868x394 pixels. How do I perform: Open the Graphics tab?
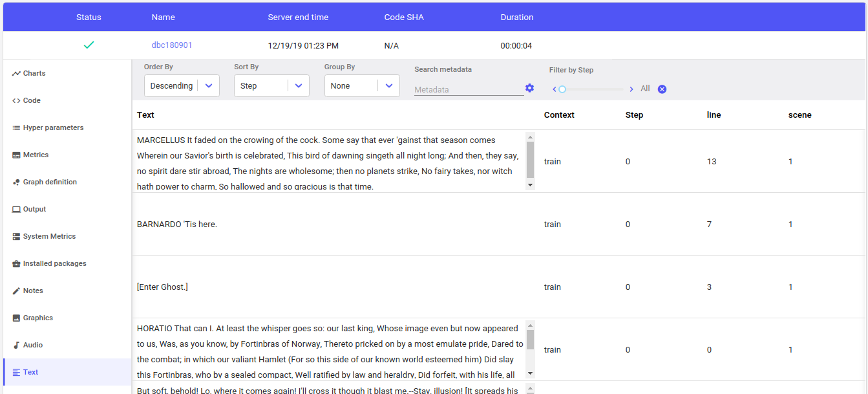(x=67, y=318)
